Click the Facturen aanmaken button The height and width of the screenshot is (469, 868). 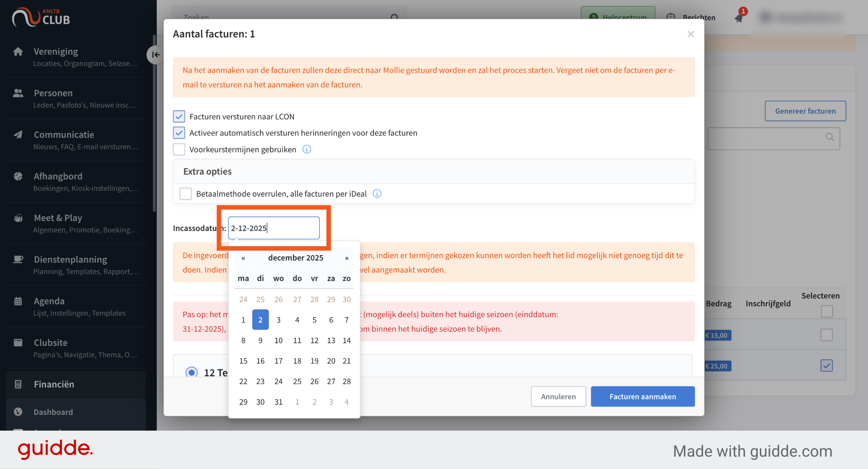[x=642, y=397]
